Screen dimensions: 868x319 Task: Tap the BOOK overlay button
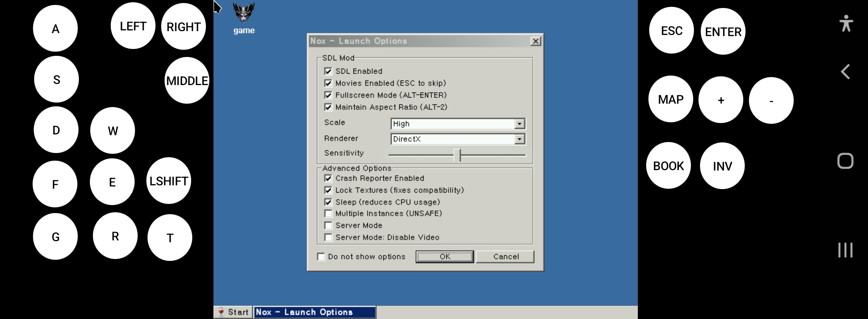tap(669, 166)
